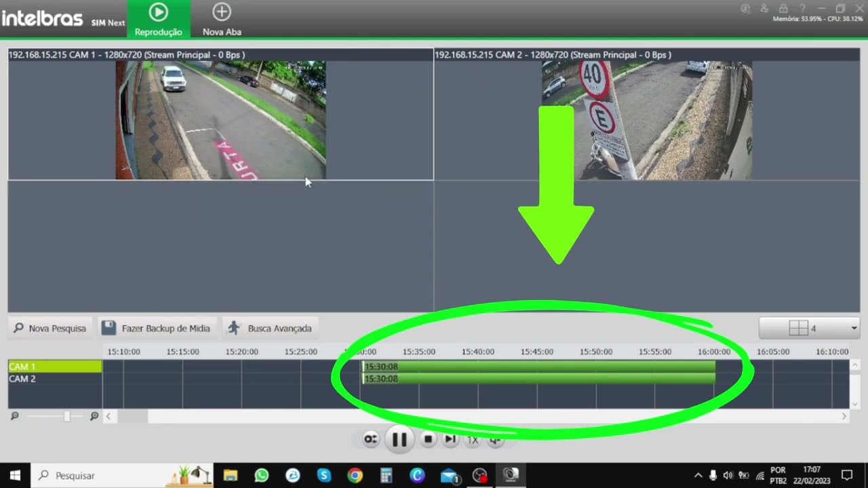The height and width of the screenshot is (488, 868).
Task: Click SIM Next app taskbar icon
Action: 511,475
